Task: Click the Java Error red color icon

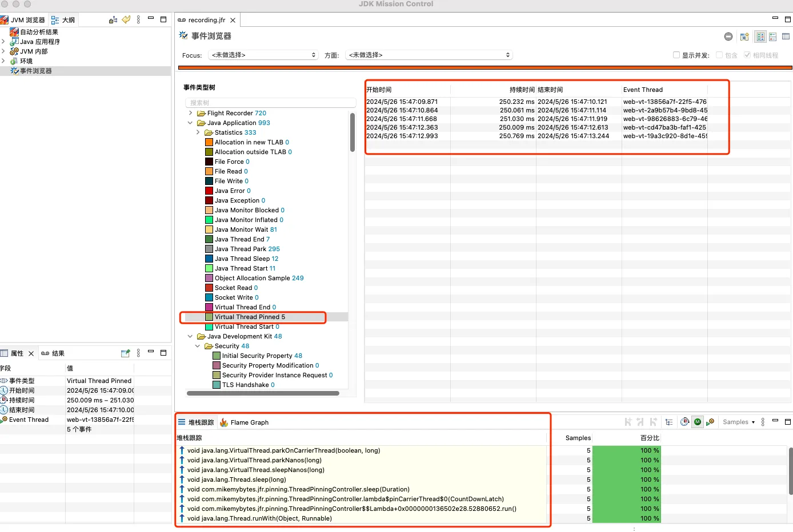Action: point(209,191)
